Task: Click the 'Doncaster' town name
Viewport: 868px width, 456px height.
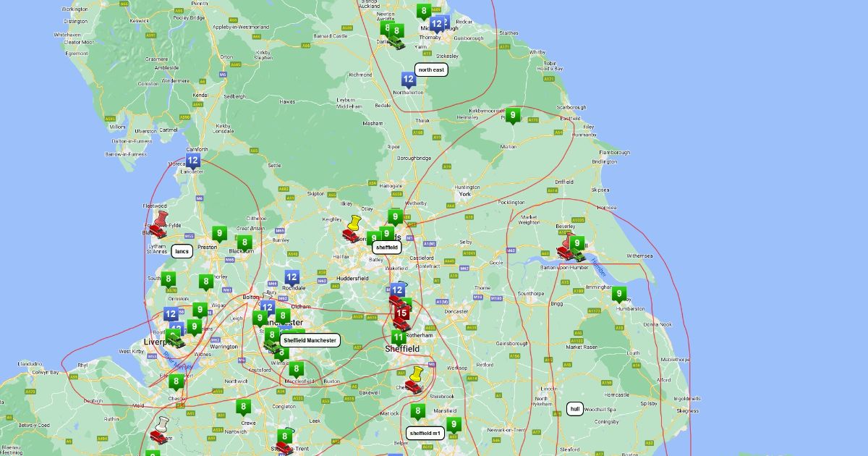Action: [456, 311]
